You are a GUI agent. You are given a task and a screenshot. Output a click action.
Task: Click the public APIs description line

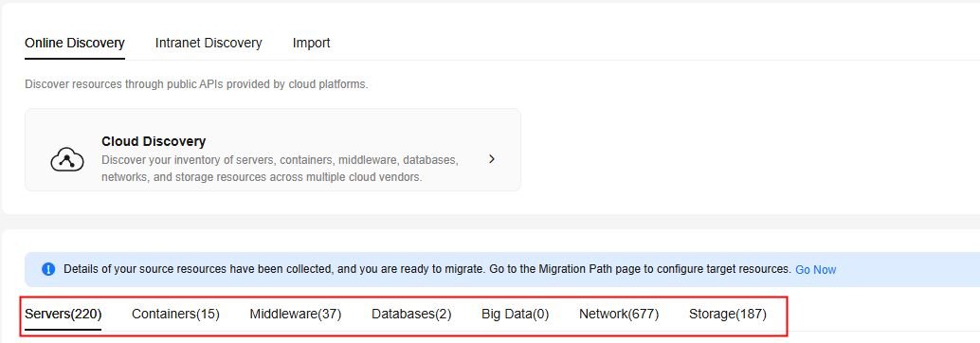pyautogui.click(x=196, y=84)
